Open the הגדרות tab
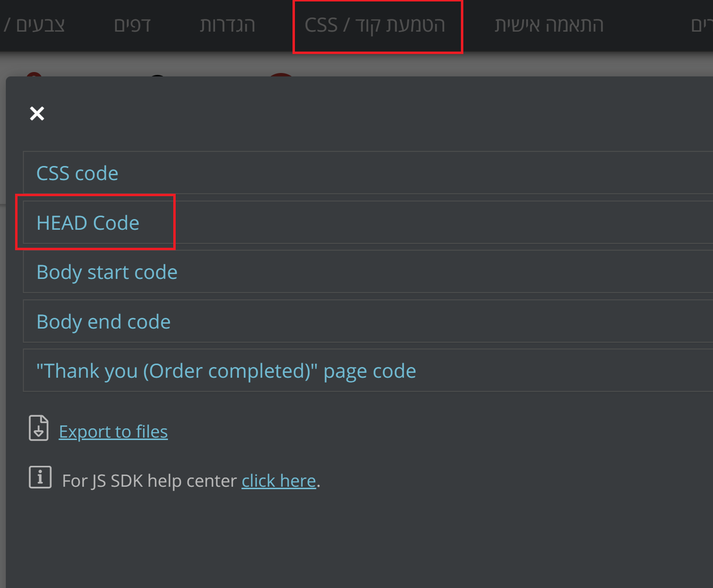The image size is (713, 588). click(227, 25)
